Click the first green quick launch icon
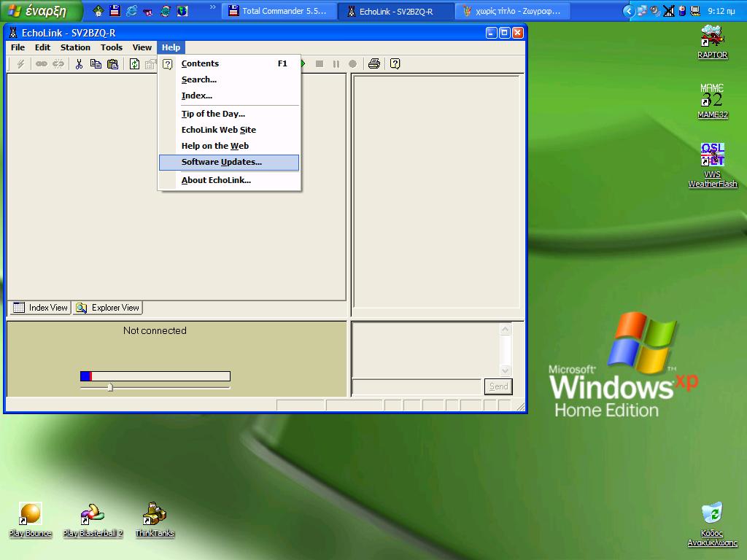The width and height of the screenshot is (747, 560). [x=98, y=10]
